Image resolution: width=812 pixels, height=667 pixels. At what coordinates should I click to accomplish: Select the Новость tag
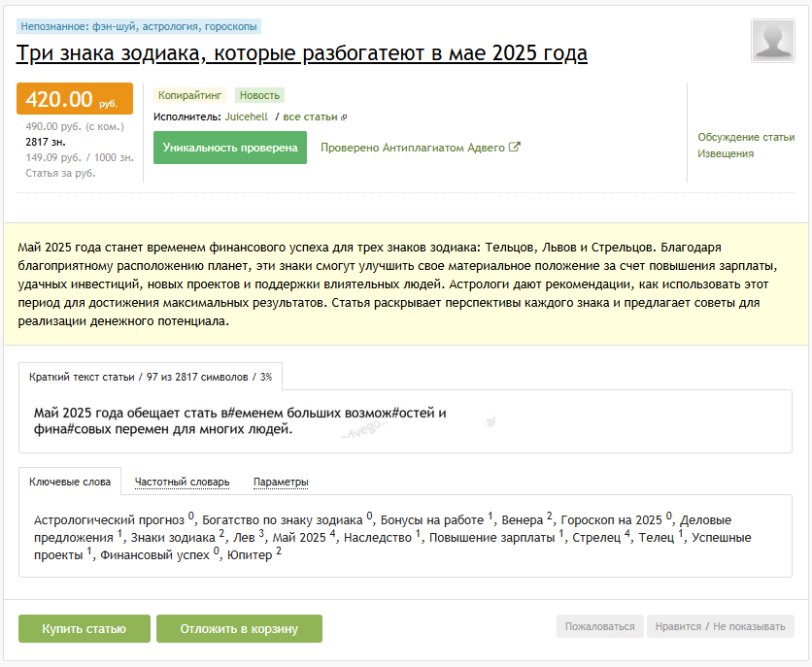(x=259, y=95)
